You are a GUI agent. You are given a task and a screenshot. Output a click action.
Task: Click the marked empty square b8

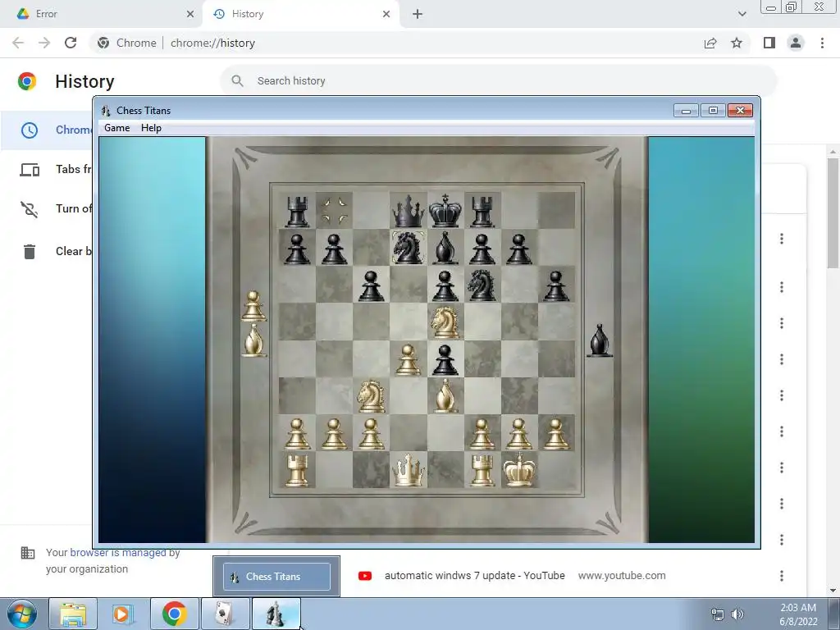[x=335, y=211]
